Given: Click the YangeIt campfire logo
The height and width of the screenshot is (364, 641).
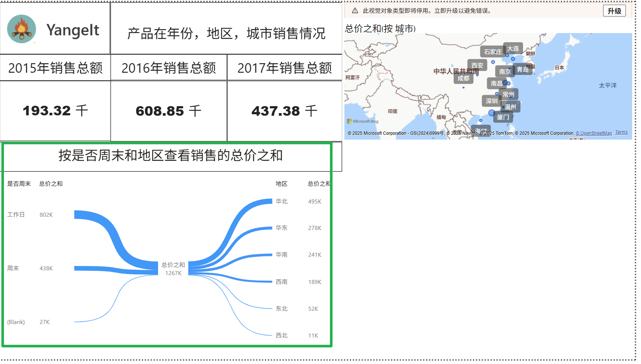Looking at the screenshot, I should pyautogui.click(x=22, y=29).
